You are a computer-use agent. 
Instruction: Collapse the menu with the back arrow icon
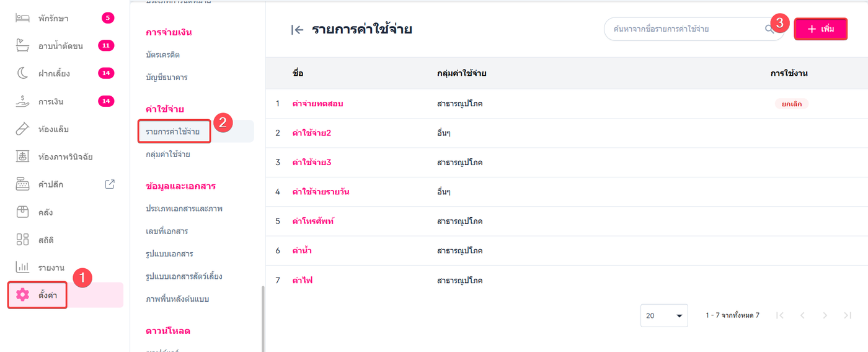[298, 29]
